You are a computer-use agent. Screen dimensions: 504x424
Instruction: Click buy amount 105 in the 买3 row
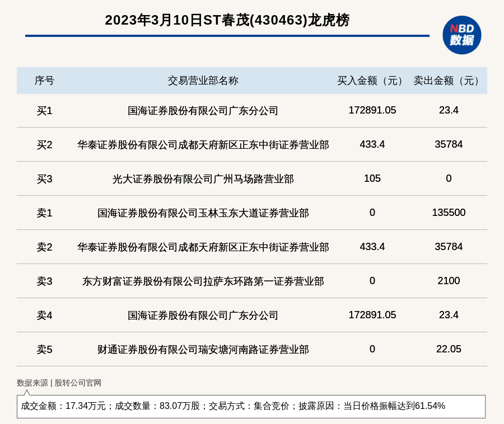[x=372, y=178]
